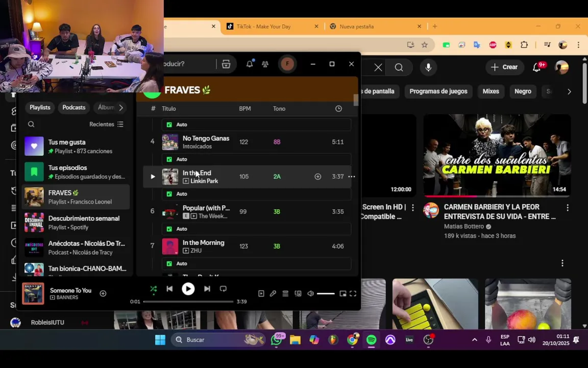
Task: Toggle repeat mode in Spotify
Action: 223,289
